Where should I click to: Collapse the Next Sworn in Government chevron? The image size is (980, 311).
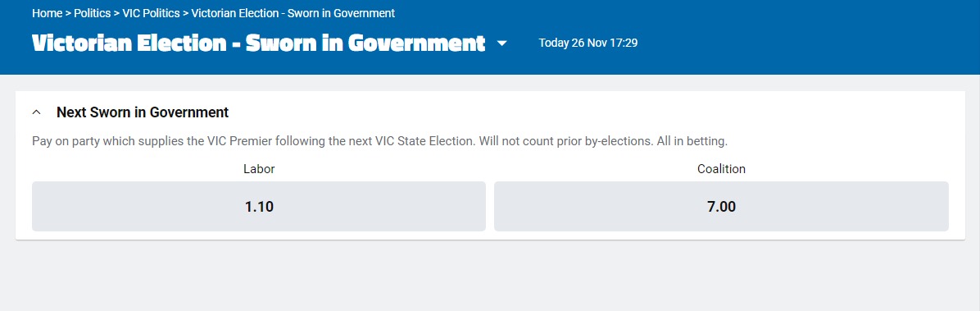tap(36, 112)
